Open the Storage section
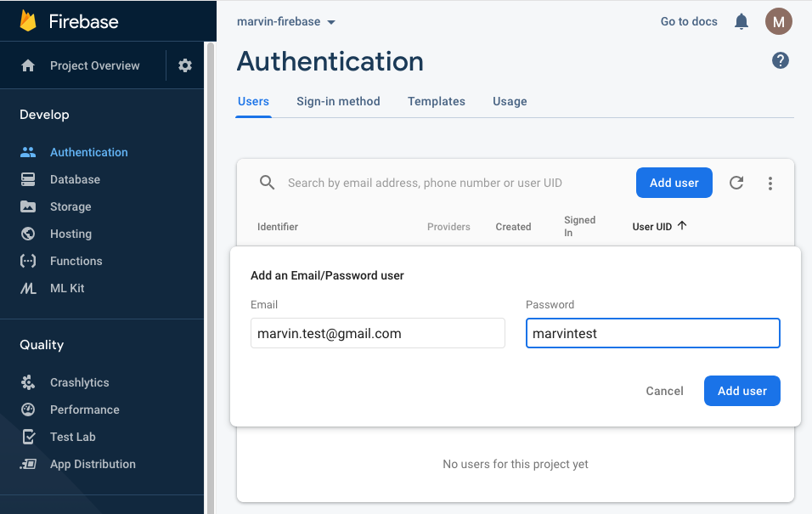 70,206
